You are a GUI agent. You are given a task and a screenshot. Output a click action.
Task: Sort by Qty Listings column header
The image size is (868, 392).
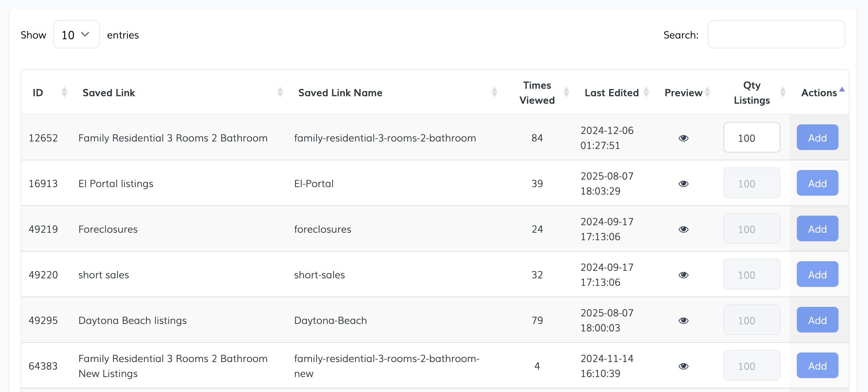tap(752, 93)
